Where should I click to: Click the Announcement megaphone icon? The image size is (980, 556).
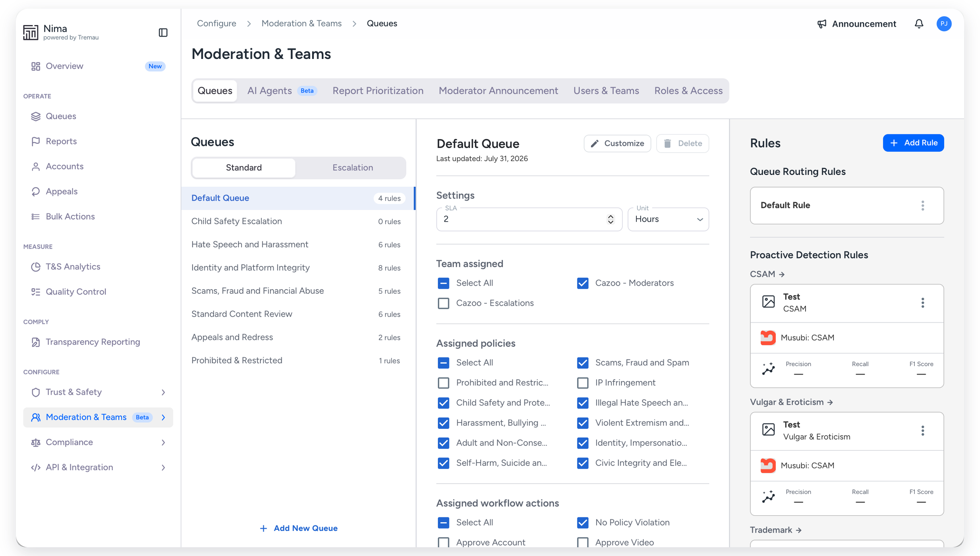[822, 24]
